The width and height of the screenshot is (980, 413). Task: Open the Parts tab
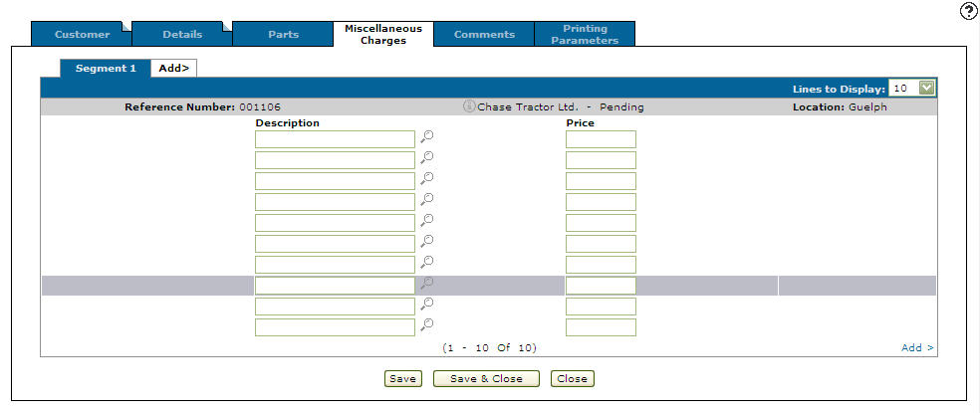283,35
